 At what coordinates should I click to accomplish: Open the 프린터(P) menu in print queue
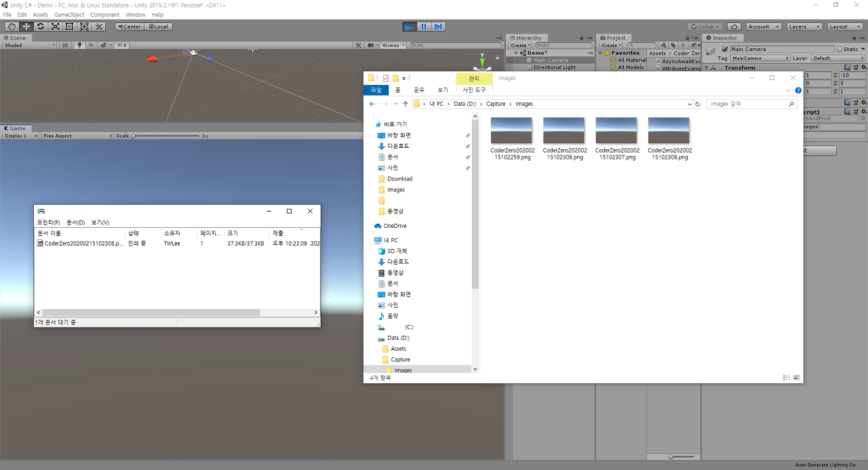(x=48, y=222)
